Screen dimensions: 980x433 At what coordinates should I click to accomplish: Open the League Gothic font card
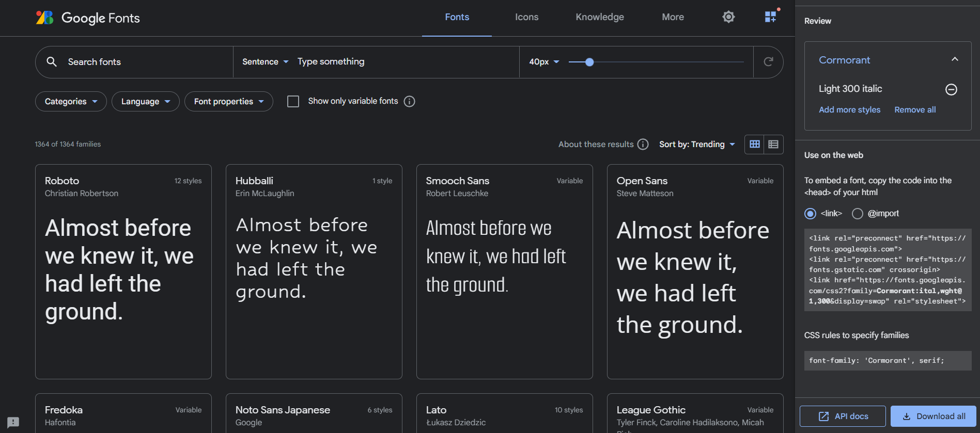[695, 413]
